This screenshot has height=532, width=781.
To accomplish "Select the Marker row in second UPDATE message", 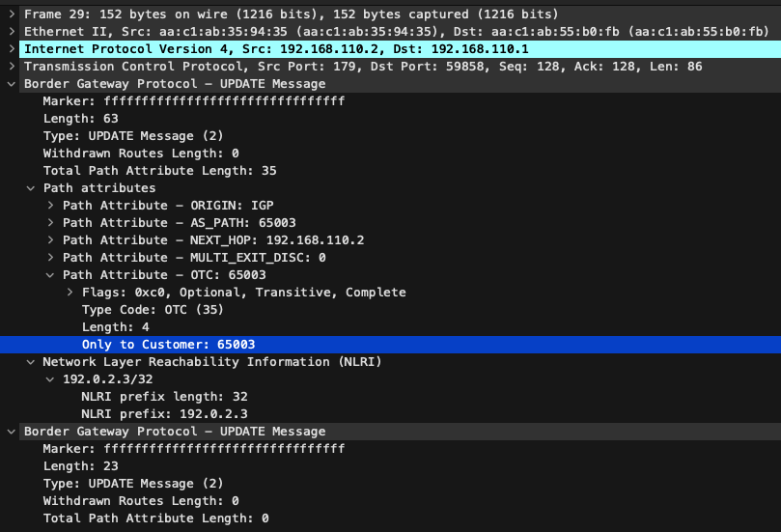I will (194, 449).
